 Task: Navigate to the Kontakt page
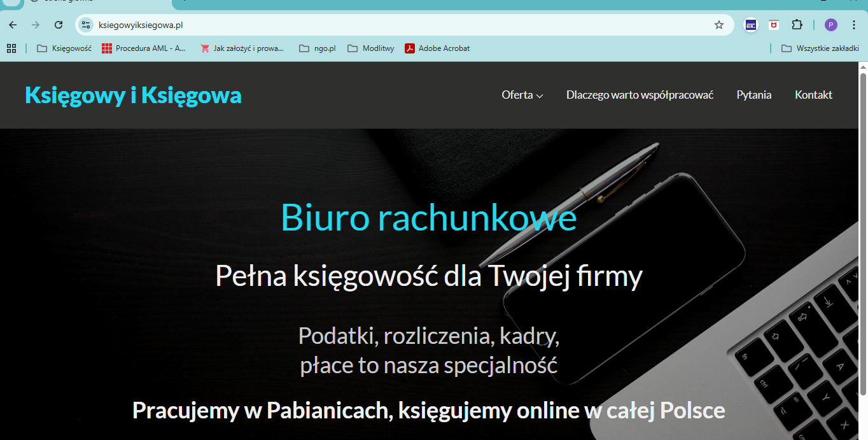(813, 95)
